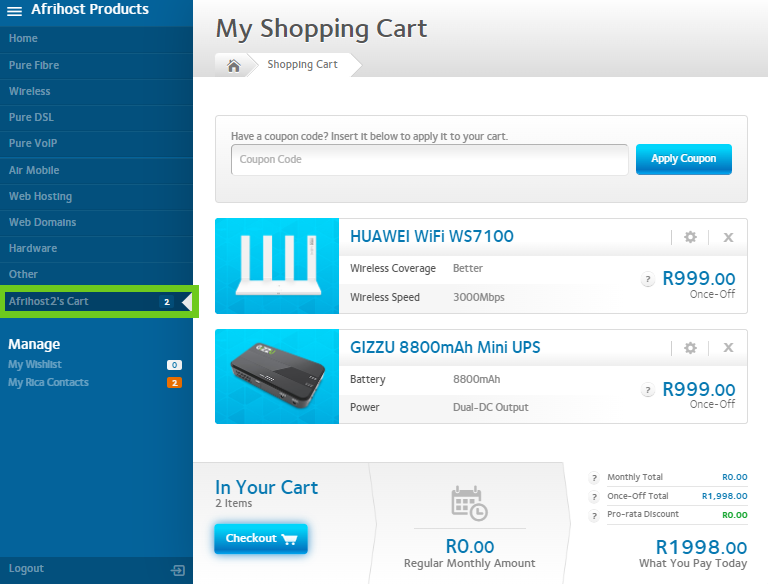Viewport: 768px width, 584px height.
Task: Open settings gear for GIZZU Mini UPS
Action: [690, 348]
